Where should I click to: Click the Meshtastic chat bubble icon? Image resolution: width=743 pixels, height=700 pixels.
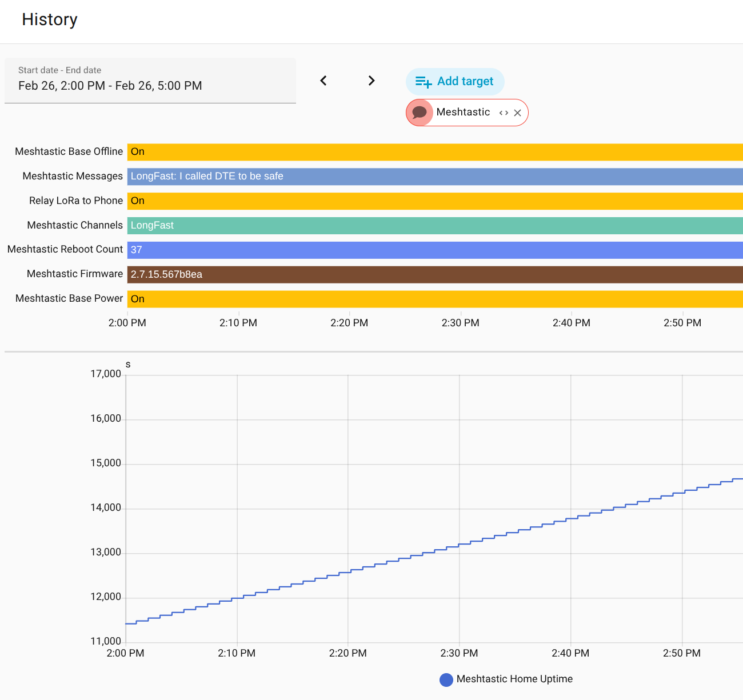click(420, 113)
